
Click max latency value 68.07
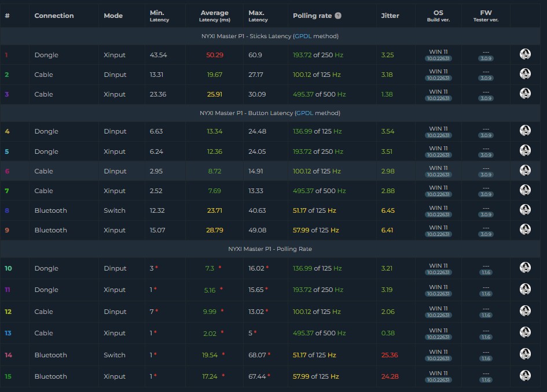click(257, 355)
